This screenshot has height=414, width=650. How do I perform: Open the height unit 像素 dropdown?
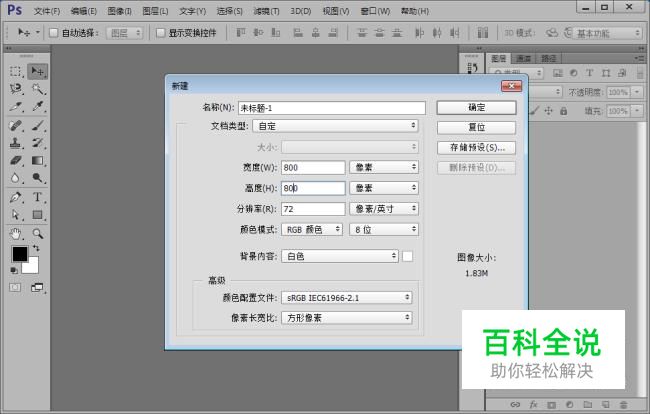click(x=384, y=188)
